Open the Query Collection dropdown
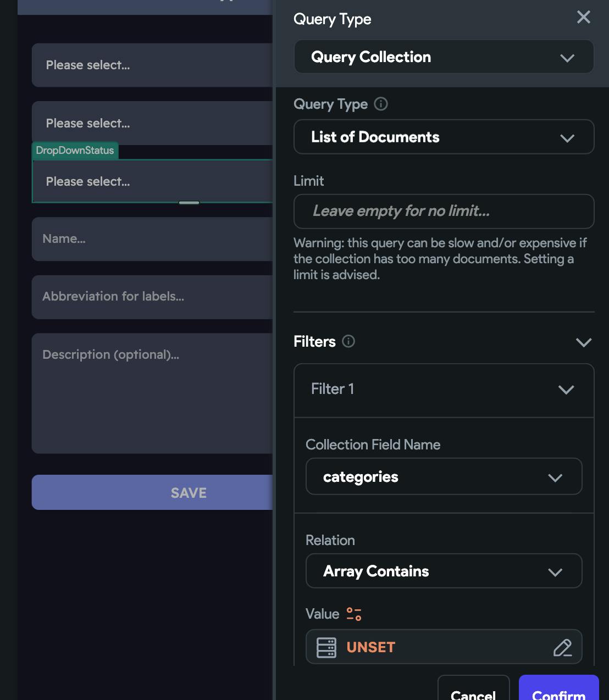The width and height of the screenshot is (609, 700). (x=444, y=57)
